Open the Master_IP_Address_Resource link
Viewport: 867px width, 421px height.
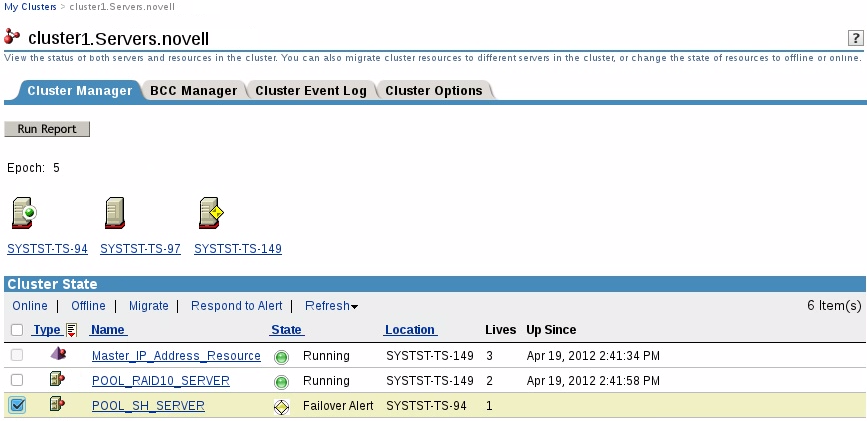click(x=176, y=356)
